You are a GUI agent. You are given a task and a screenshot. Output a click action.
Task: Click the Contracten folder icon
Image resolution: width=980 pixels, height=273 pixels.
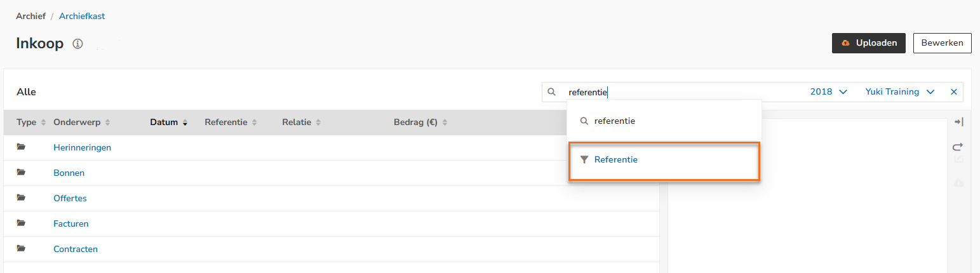(x=22, y=249)
